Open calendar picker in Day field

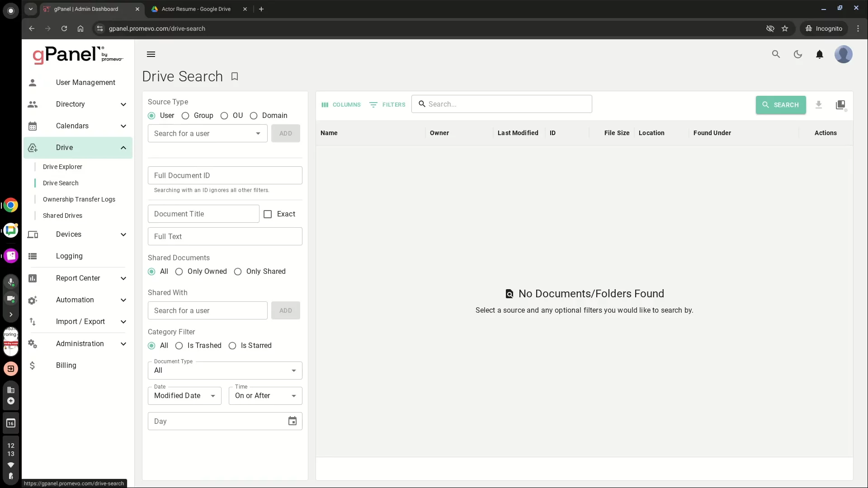pos(292,421)
